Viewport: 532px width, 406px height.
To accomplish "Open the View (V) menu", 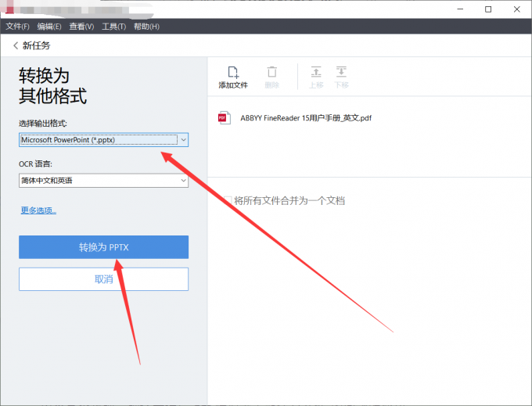I will [81, 27].
